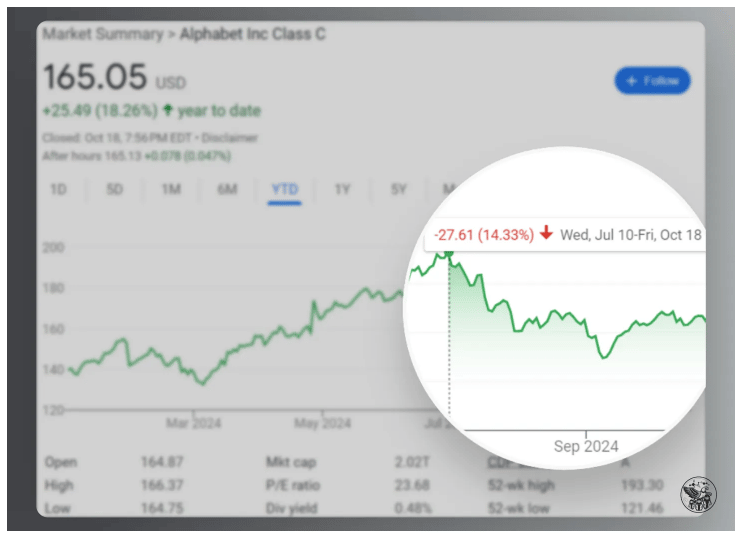The height and width of the screenshot is (537, 744).
Task: Click the dotted vertical marker on chart
Action: point(449,340)
